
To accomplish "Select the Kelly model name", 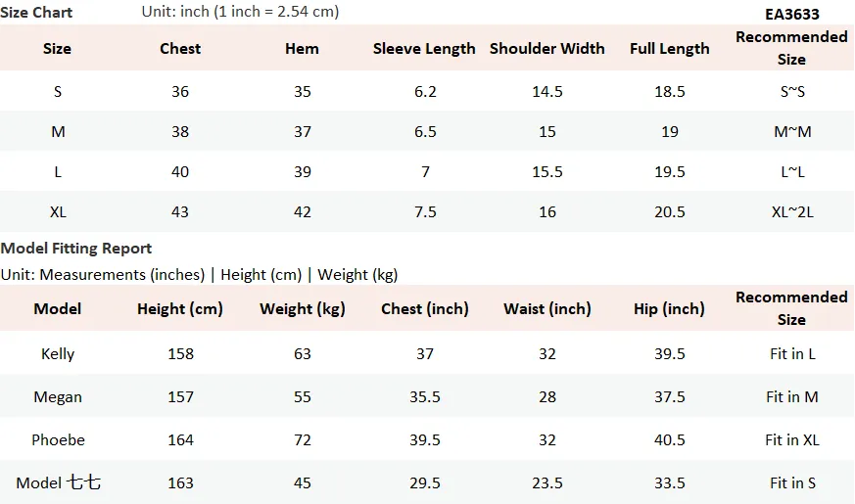I will coord(58,354).
